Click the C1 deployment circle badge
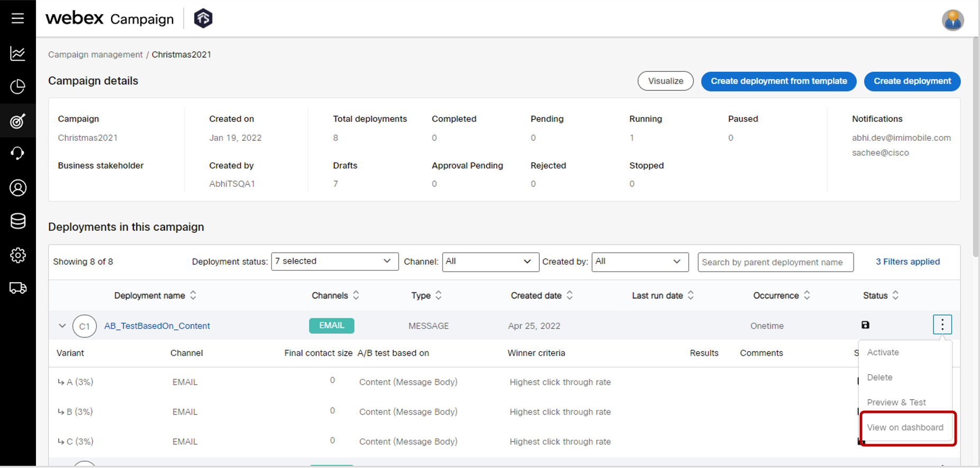Viewport: 980px width, 468px height. (85, 326)
